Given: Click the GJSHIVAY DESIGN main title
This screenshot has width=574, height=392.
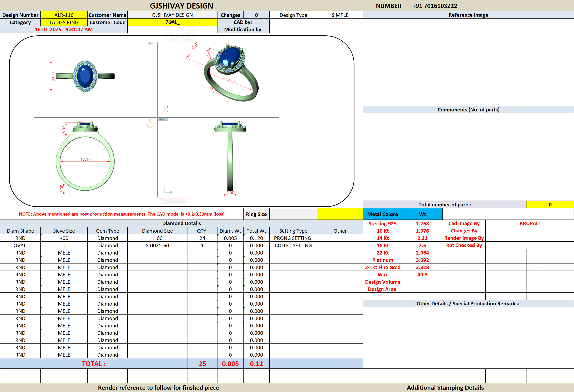Looking at the screenshot, I should [181, 6].
